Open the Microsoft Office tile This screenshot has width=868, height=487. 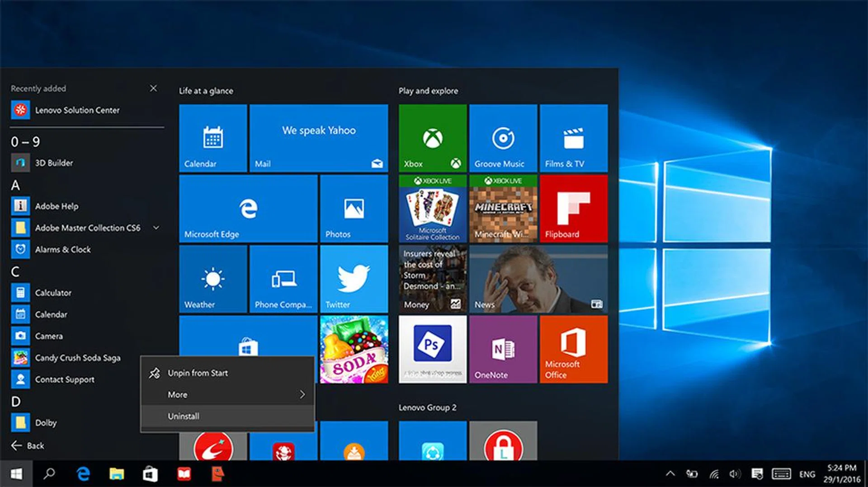(573, 349)
